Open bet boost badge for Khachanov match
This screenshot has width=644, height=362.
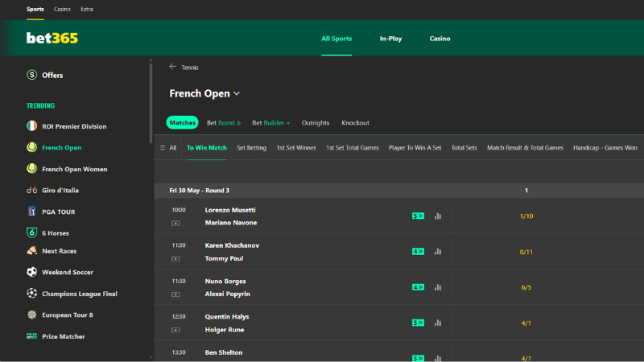pyautogui.click(x=418, y=252)
